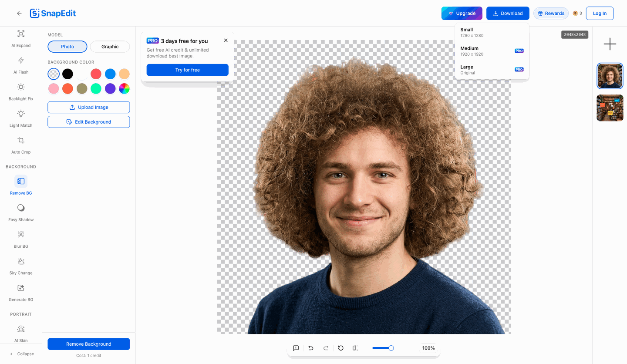Open the Easy Shadow tool
The image size is (627, 364).
[21, 212]
